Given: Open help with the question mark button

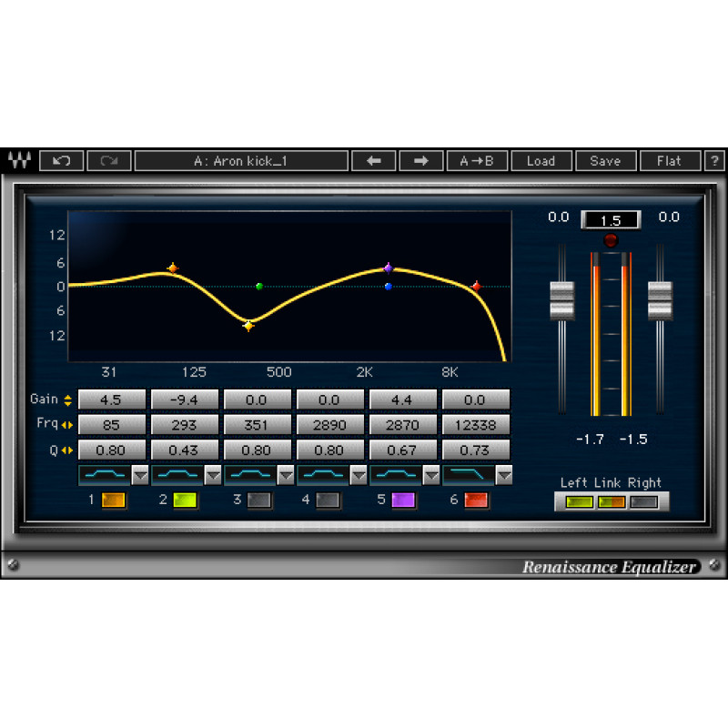Looking at the screenshot, I should click(x=715, y=161).
